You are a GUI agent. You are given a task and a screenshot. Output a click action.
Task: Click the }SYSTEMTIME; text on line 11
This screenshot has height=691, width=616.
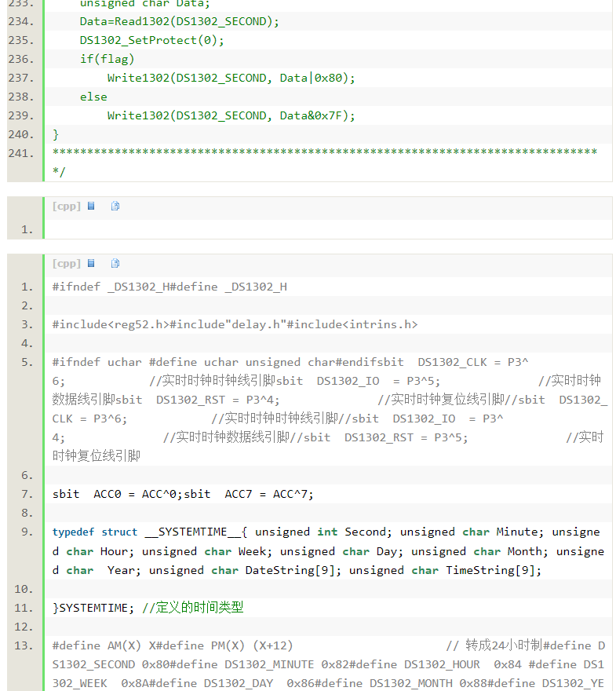(x=93, y=608)
